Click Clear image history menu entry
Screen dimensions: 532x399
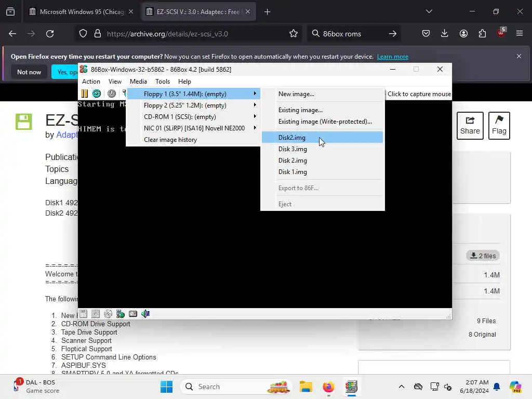coord(194,140)
